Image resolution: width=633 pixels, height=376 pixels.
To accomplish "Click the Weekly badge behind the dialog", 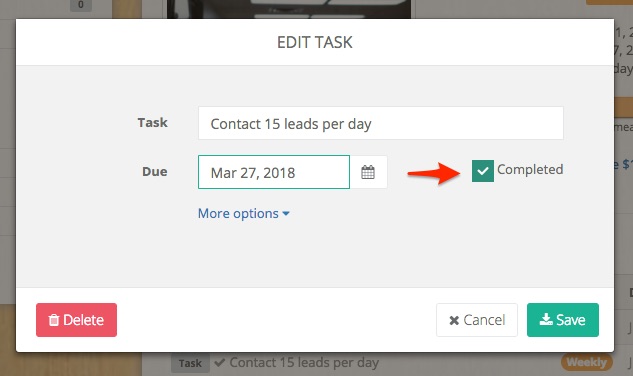I will [x=587, y=362].
